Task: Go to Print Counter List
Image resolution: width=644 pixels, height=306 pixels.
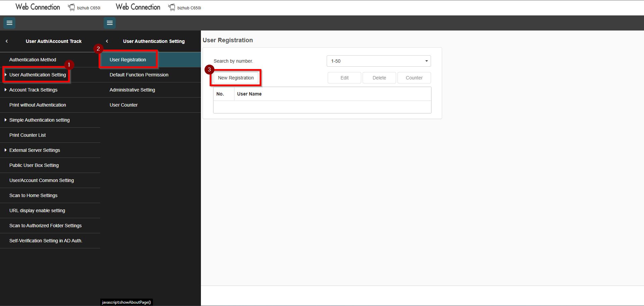Action: (x=28, y=135)
